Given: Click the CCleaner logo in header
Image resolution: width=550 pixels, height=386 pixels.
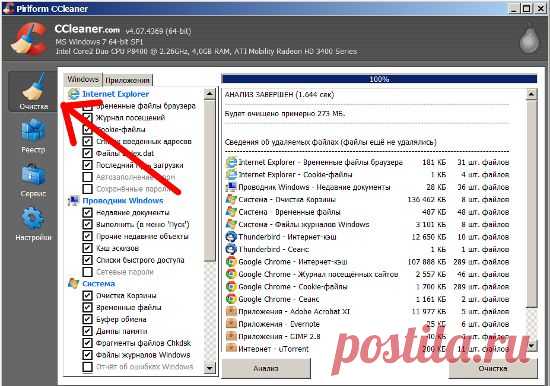Looking at the screenshot, I should [29, 38].
